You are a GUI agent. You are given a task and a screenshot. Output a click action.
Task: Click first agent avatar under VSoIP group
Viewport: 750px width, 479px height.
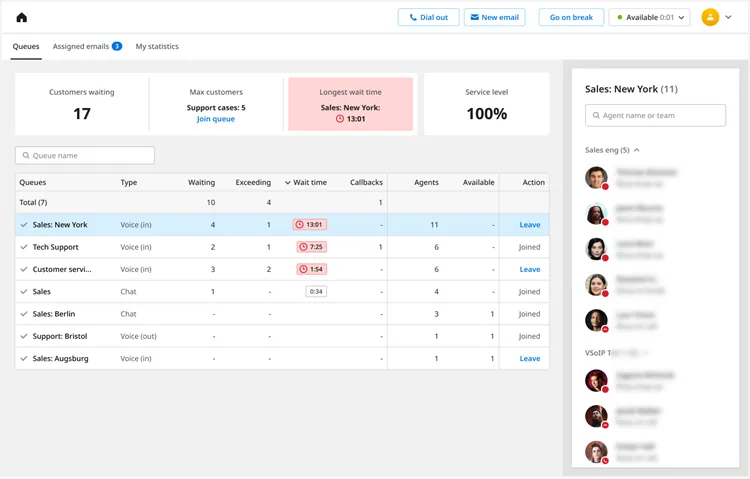coord(596,381)
